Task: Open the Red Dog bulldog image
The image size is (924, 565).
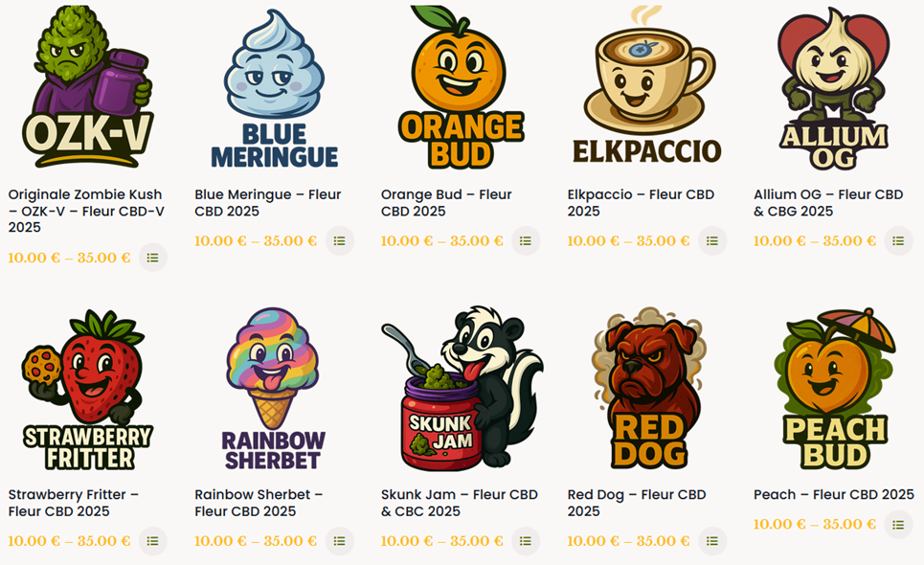Action: click(647, 388)
